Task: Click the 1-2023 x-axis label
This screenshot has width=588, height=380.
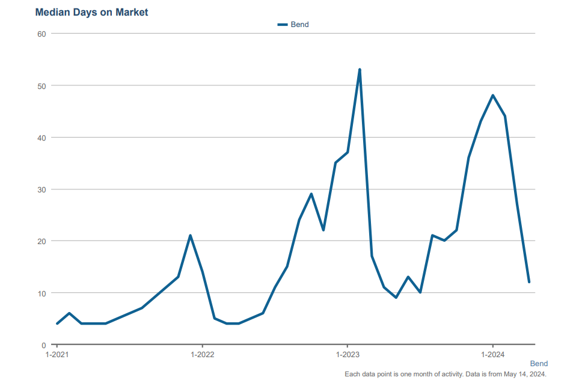Action: point(348,355)
